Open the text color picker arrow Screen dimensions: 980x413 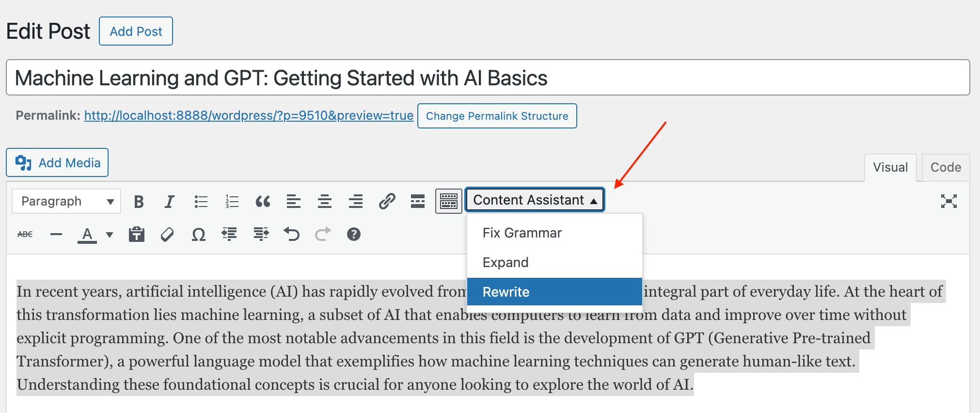(x=110, y=235)
